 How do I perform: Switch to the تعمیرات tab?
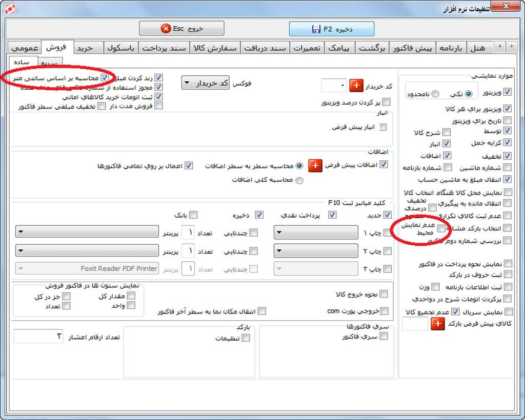(307, 48)
